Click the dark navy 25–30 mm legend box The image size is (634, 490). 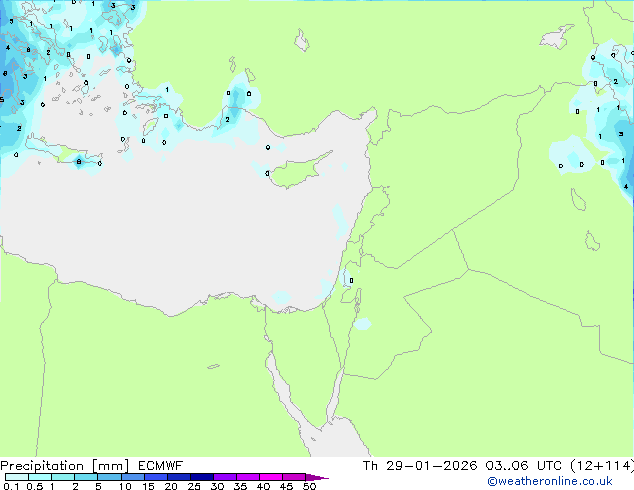(x=202, y=477)
